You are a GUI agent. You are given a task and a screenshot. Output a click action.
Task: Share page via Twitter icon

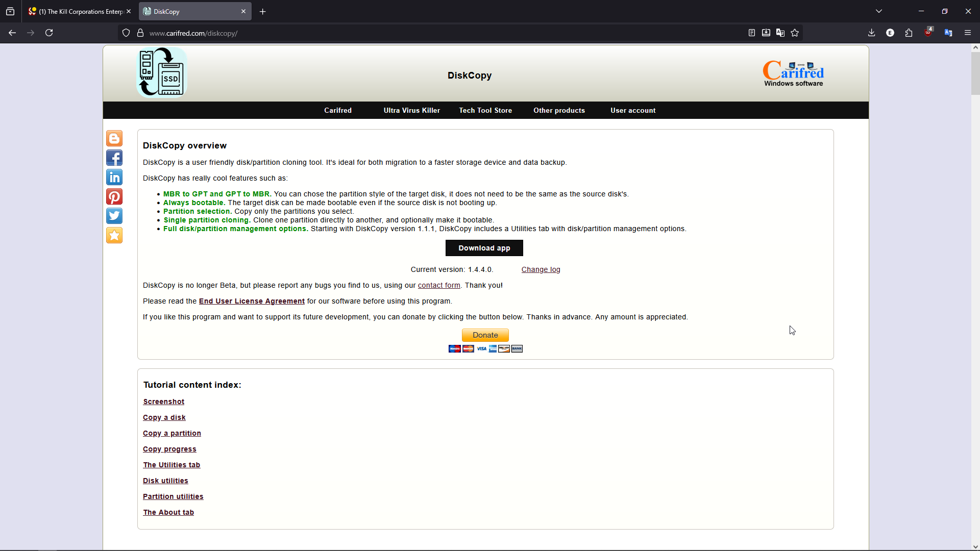click(x=114, y=216)
